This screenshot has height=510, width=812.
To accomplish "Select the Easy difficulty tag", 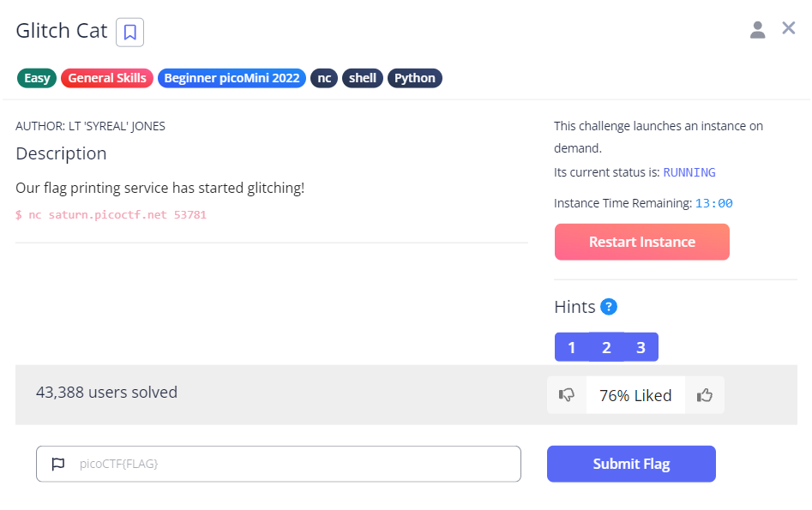I will tap(37, 78).
